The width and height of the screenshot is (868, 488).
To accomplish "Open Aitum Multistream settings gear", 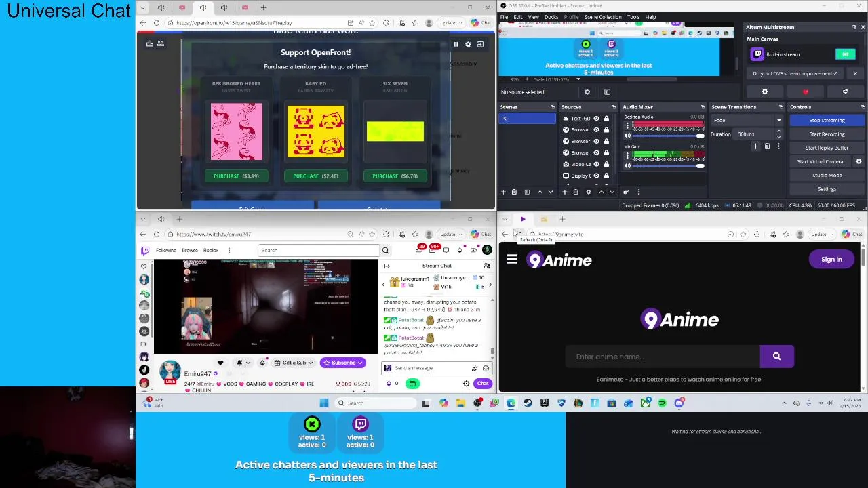I will (x=765, y=91).
